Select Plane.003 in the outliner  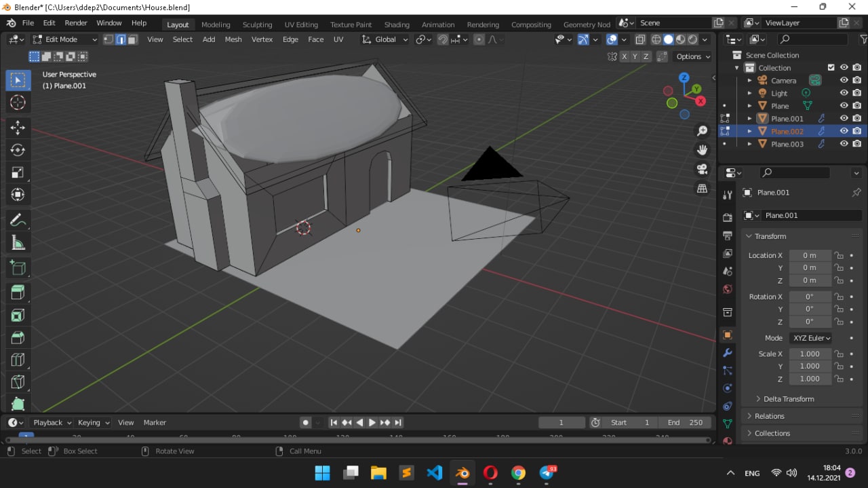tap(787, 144)
